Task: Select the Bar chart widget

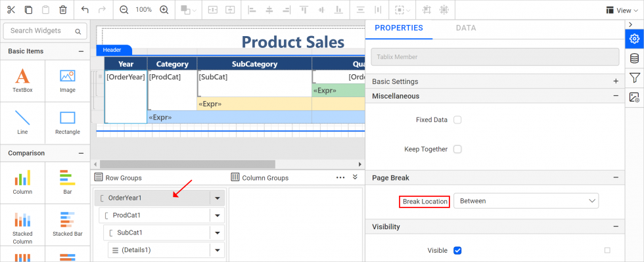Action: click(67, 183)
